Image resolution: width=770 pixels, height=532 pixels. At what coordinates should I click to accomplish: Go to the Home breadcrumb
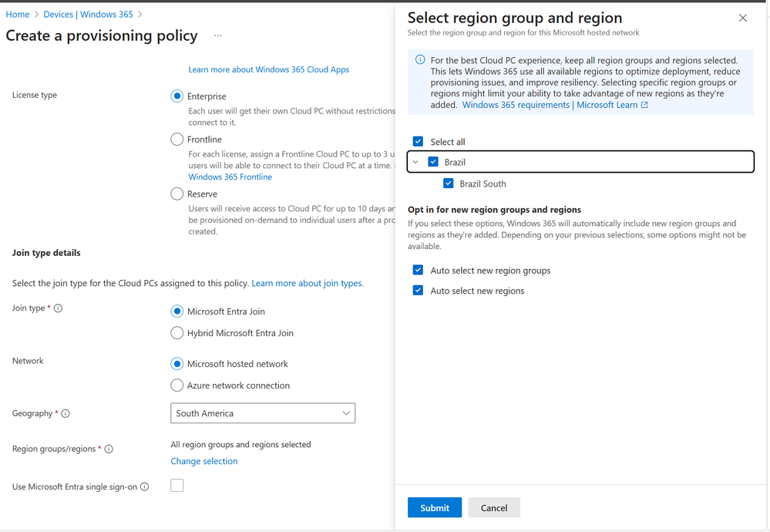point(18,15)
